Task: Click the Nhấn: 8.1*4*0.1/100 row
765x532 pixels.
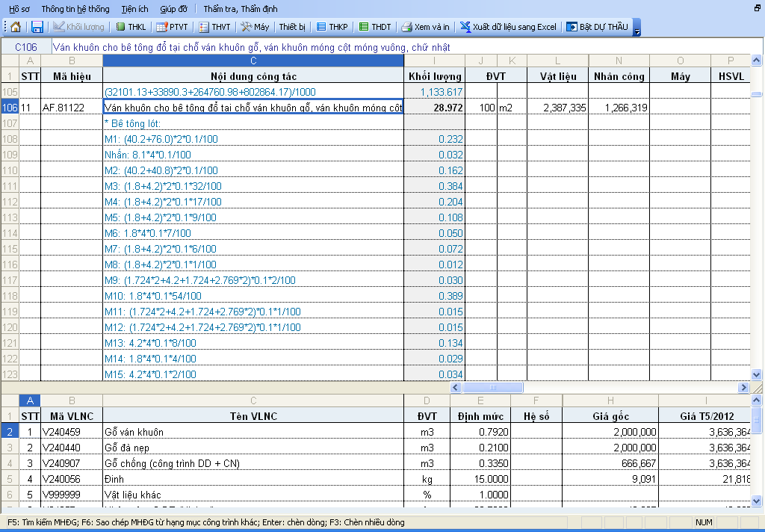Action: coord(253,155)
